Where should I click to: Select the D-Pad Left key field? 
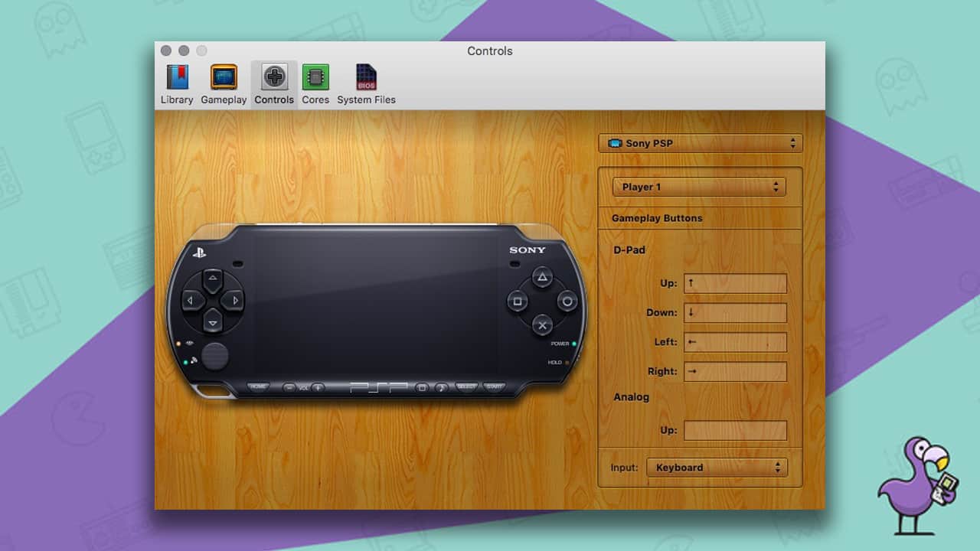735,342
